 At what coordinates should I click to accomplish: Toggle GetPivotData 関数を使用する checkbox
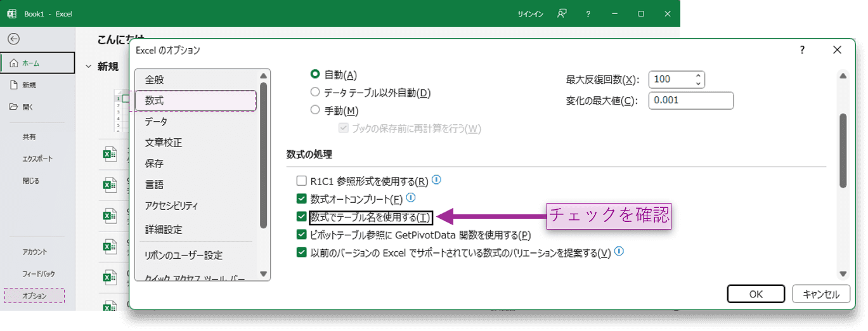point(302,235)
